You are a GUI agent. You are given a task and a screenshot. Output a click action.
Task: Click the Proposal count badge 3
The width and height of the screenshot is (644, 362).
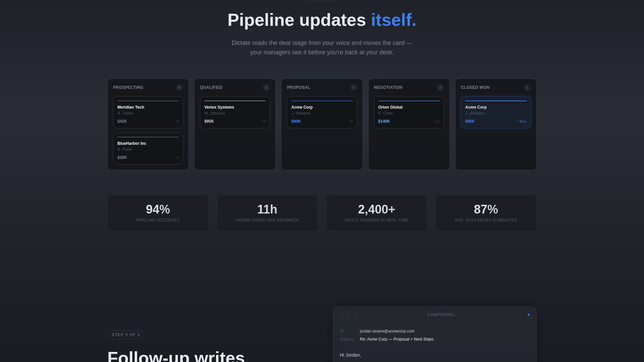click(x=353, y=87)
